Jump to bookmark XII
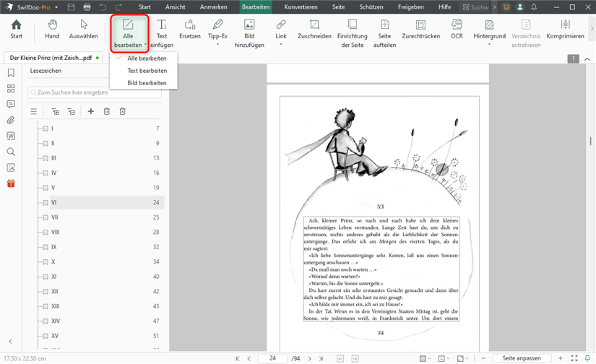 [55, 291]
